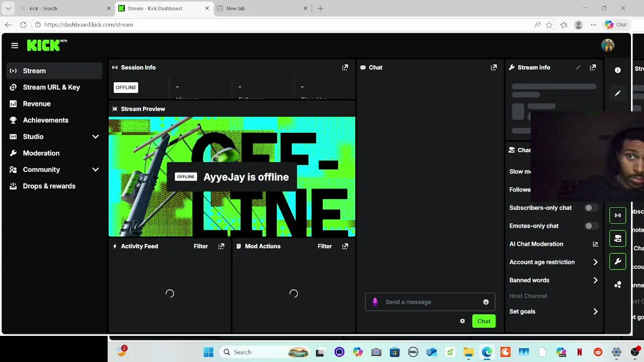The height and width of the screenshot is (362, 644).
Task: Open the hamburger menu next to Kick logo
Action: (15, 46)
